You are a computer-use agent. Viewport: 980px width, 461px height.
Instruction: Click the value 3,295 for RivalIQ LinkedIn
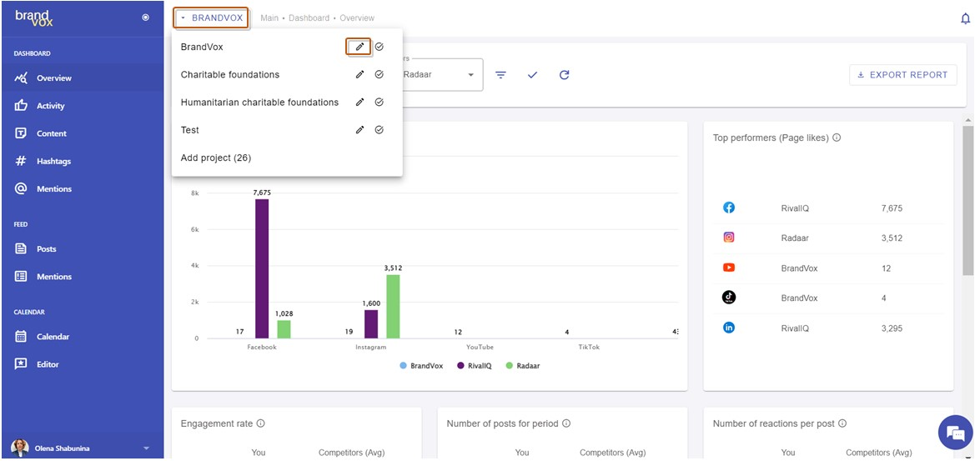(x=892, y=328)
